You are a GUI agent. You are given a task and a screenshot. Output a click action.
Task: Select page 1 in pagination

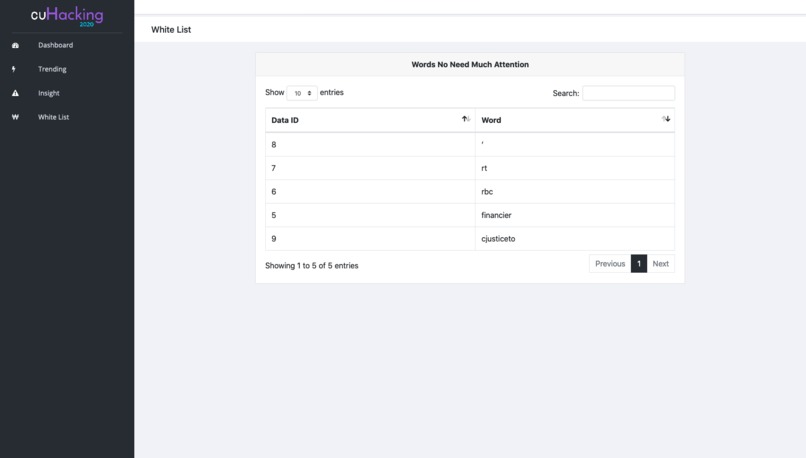pos(639,264)
